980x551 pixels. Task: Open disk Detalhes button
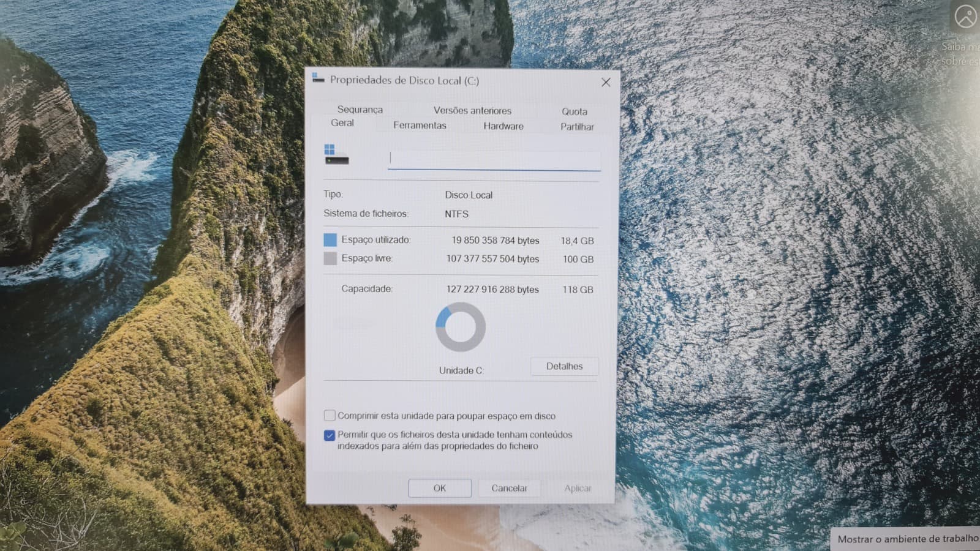click(564, 366)
